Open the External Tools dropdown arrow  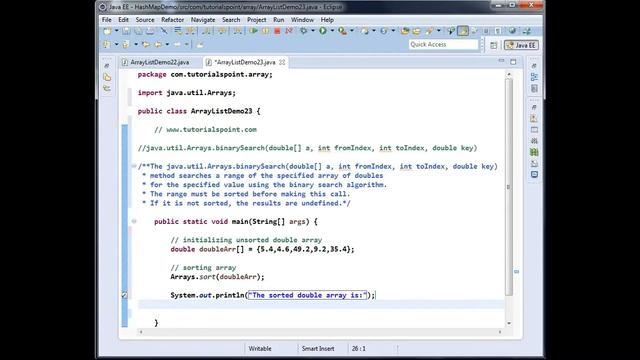click(352, 31)
